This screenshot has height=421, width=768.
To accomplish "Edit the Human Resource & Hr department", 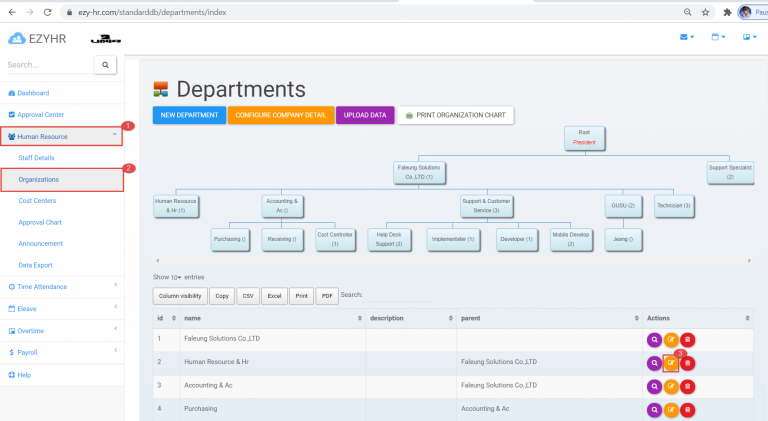I will pos(671,363).
